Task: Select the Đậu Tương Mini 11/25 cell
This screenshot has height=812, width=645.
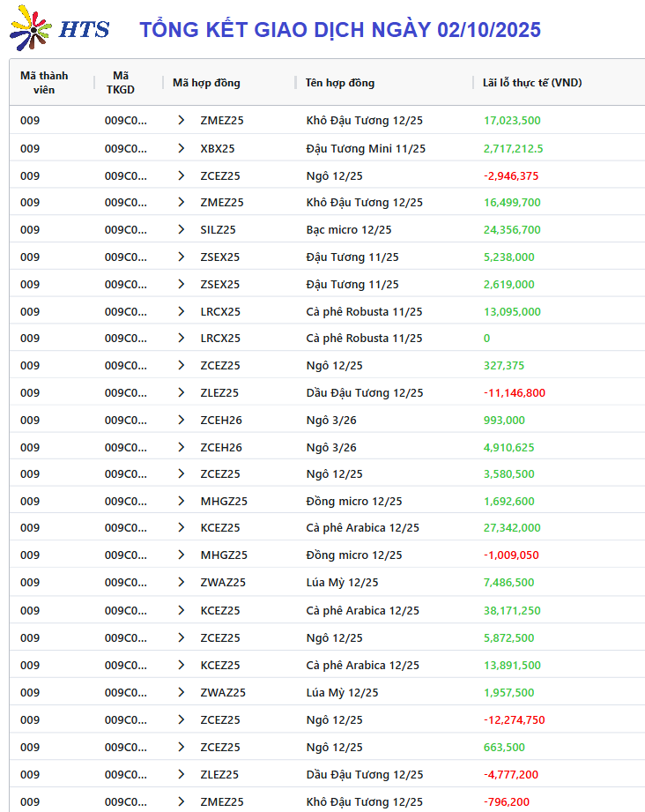Action: coord(366,148)
